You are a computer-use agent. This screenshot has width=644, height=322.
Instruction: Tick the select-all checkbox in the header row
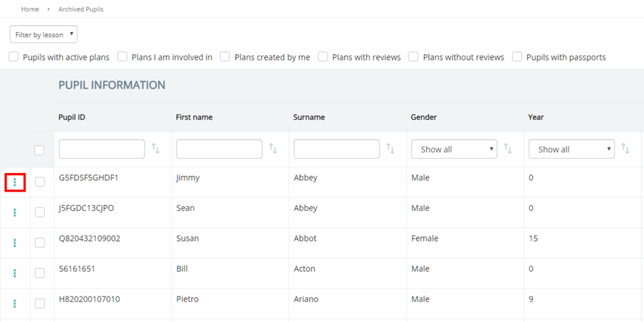point(39,150)
